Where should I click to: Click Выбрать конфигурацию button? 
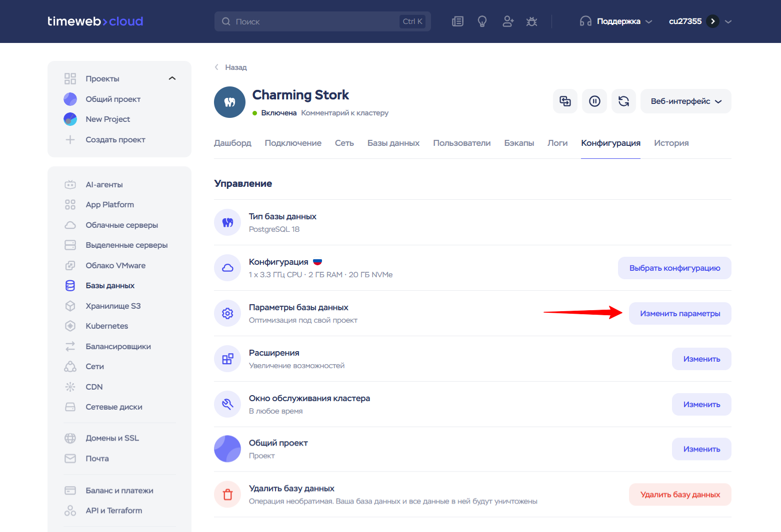tap(674, 268)
